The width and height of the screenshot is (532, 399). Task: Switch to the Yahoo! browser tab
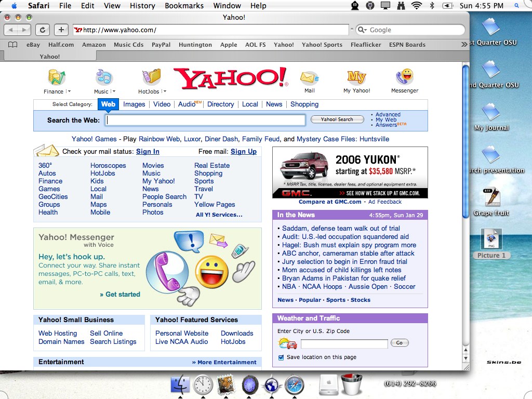[x=49, y=56]
